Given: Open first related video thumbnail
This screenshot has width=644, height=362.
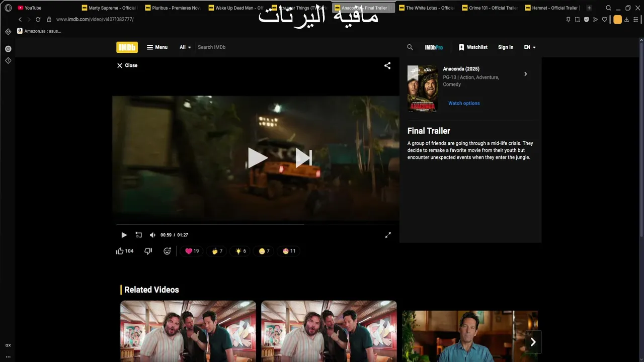Looking at the screenshot, I should point(188,331).
